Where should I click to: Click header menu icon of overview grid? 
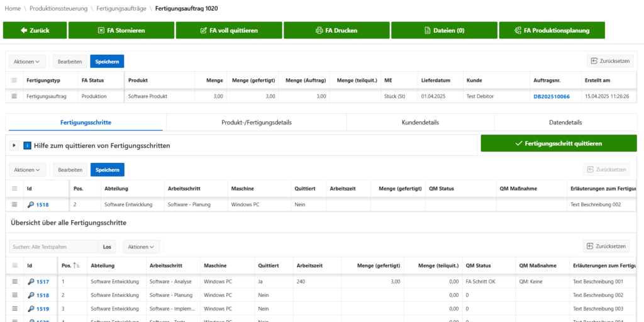[15, 266]
